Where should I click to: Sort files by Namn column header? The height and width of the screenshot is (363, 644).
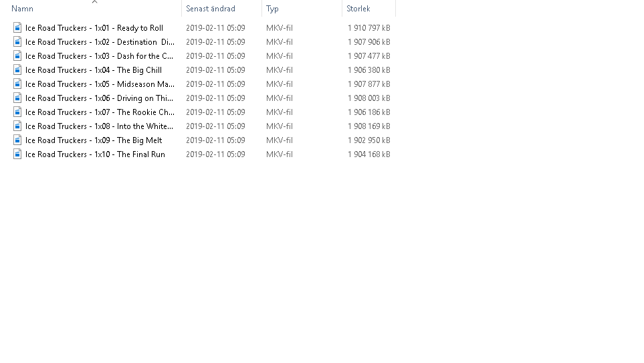coord(22,9)
